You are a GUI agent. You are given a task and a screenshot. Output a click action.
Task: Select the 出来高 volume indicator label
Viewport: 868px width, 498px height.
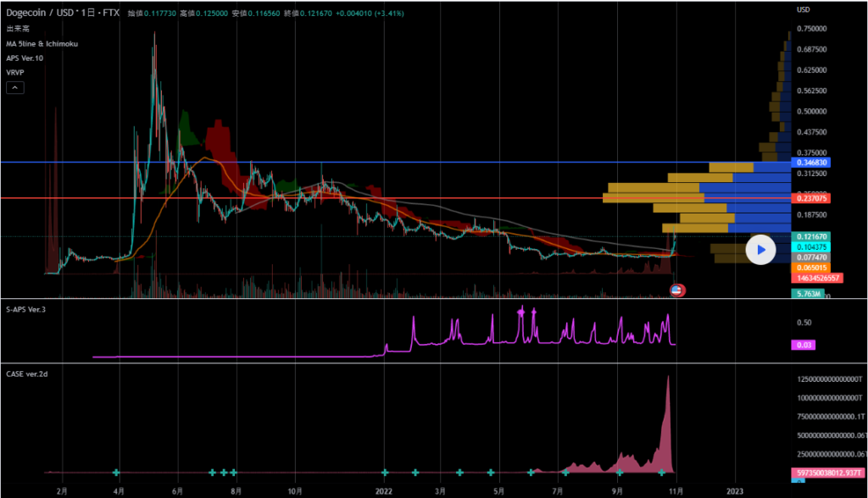(x=16, y=28)
